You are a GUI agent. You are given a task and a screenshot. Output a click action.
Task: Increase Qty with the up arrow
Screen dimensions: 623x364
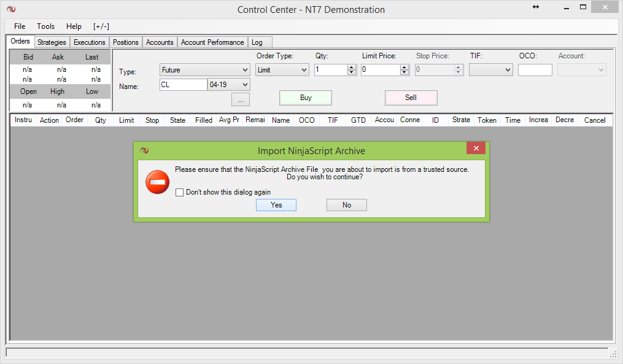[x=352, y=67]
